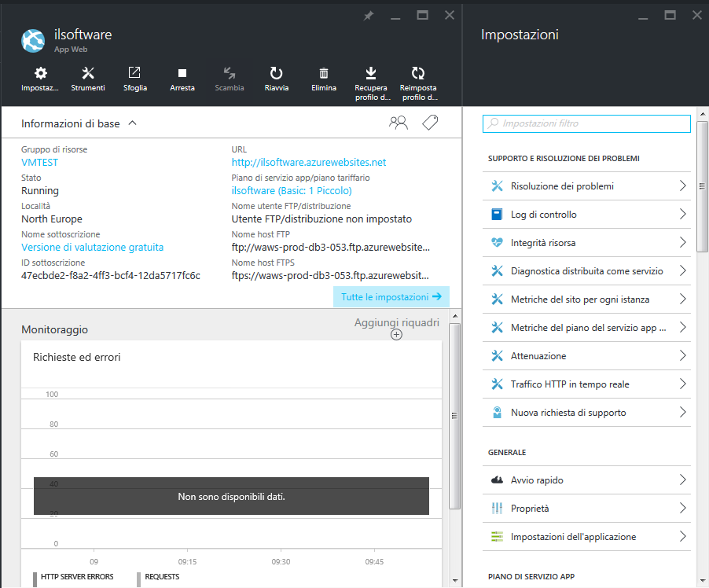Click the Running status text
The image size is (709, 588).
pos(40,191)
